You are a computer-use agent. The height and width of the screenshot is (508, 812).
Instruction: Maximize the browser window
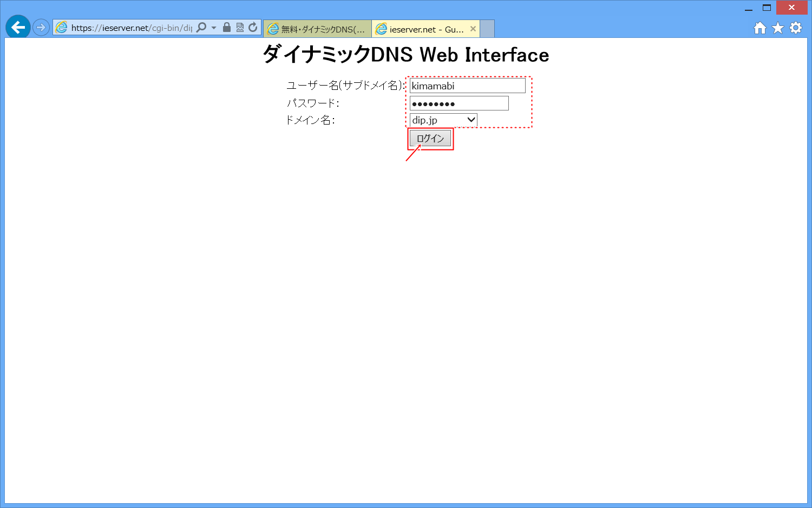pyautogui.click(x=767, y=8)
